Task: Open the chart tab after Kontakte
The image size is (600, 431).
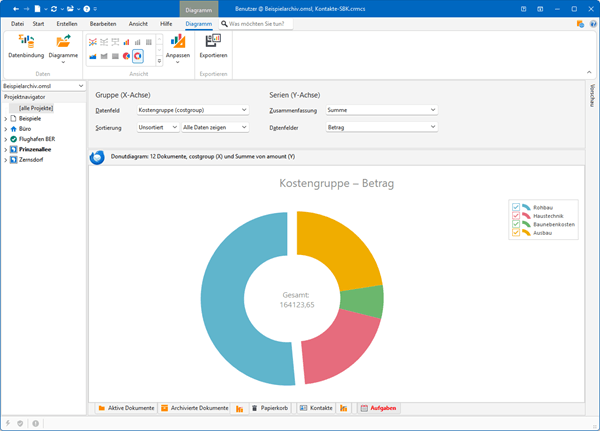Action: (x=344, y=408)
